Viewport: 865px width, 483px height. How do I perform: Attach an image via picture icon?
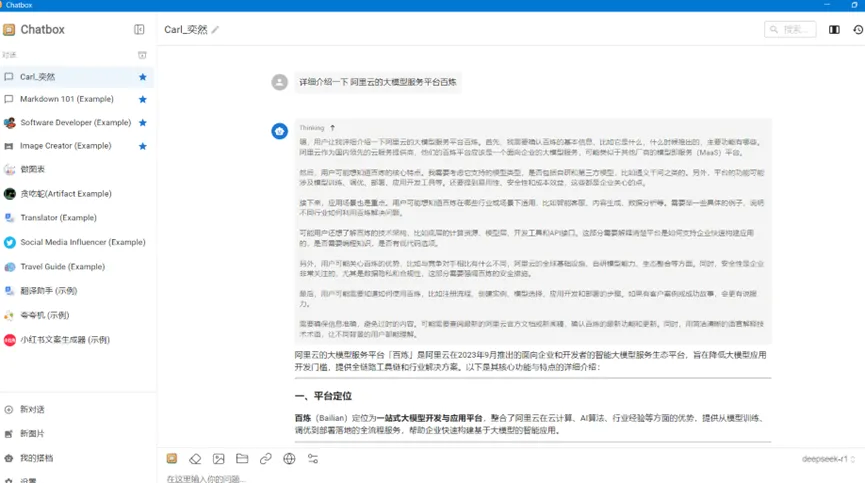pyautogui.click(x=218, y=459)
